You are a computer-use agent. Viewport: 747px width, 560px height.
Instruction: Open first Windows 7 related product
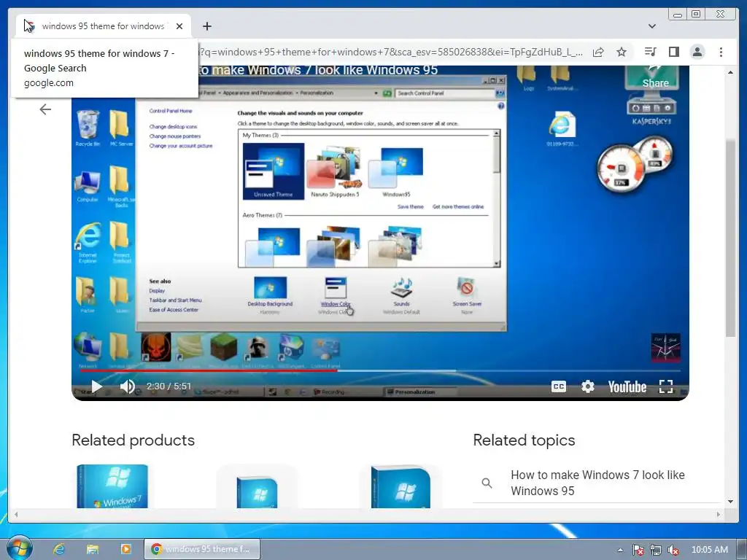112,486
